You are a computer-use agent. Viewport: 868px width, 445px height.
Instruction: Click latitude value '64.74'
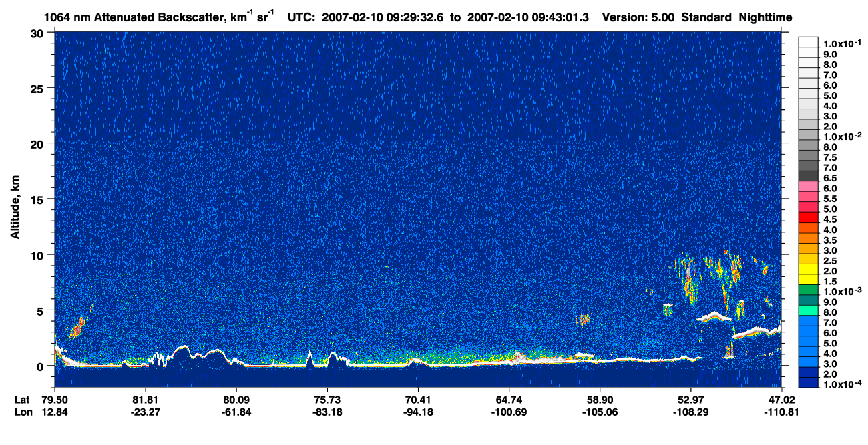tap(509, 399)
